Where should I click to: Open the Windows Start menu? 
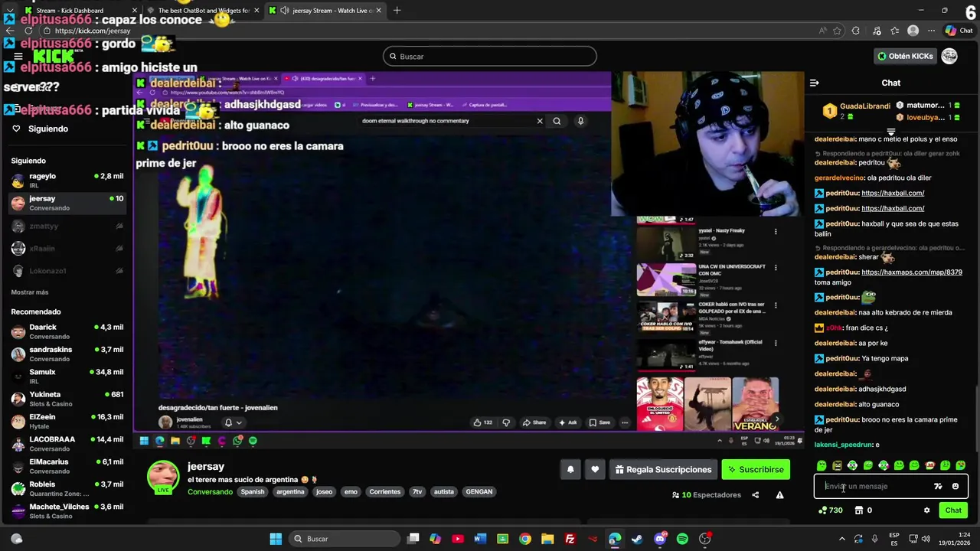pos(276,539)
